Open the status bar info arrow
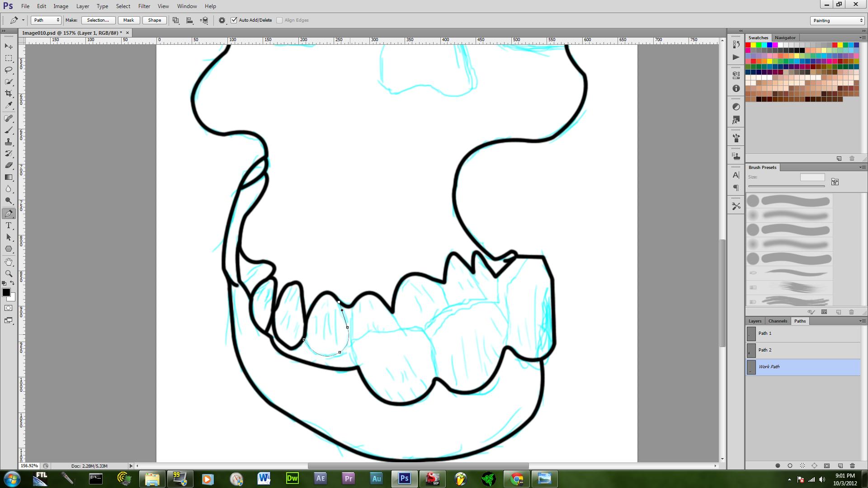The image size is (868, 488). (131, 466)
